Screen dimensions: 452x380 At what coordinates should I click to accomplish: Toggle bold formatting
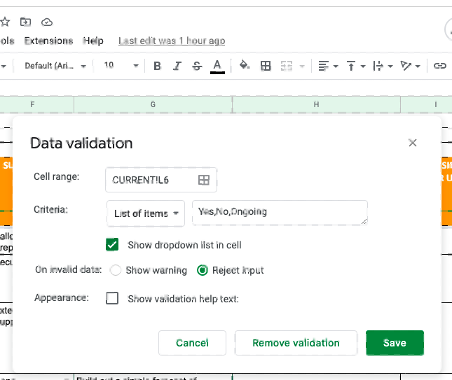[x=157, y=66]
